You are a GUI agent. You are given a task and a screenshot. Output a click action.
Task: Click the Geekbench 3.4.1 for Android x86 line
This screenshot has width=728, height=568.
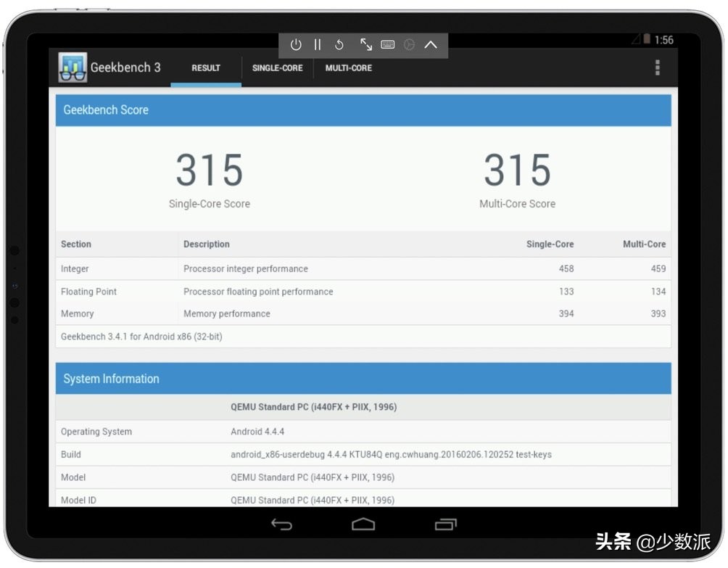tap(141, 337)
